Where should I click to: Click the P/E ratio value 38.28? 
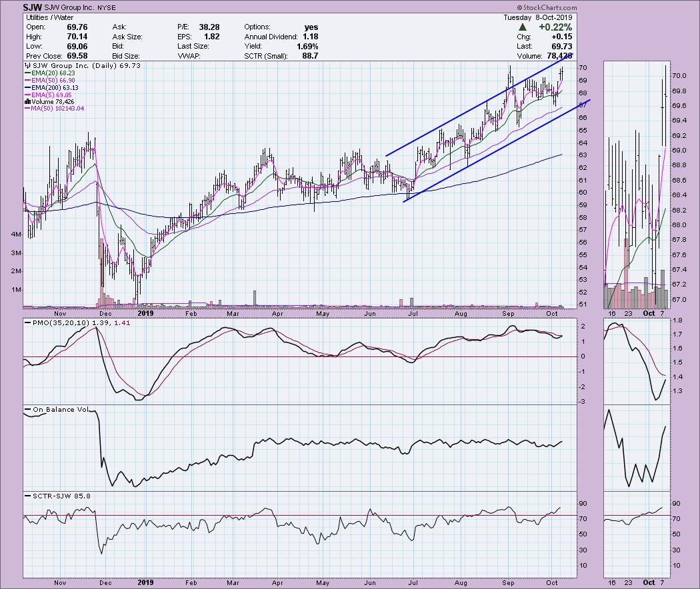tap(209, 27)
